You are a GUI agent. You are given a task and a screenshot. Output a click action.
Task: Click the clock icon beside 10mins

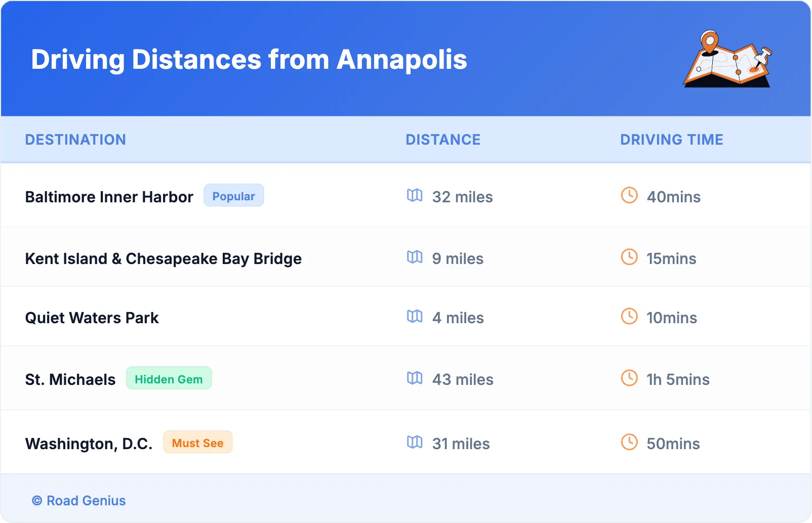pyautogui.click(x=629, y=316)
